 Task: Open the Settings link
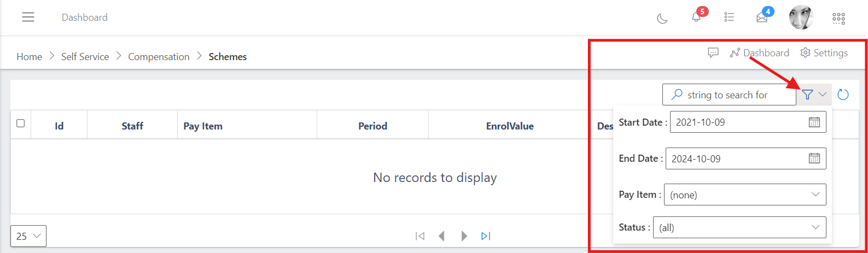(x=824, y=53)
